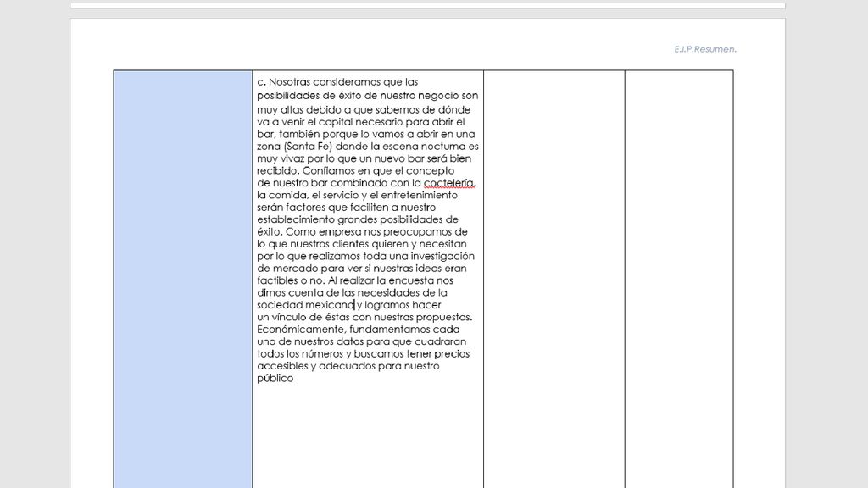Click the line "de mercado para ver si nuestras ideas"
The height and width of the screenshot is (488, 868).
point(361,268)
